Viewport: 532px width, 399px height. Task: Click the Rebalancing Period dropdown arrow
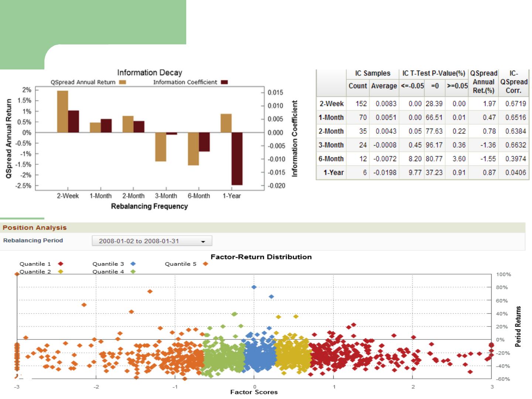click(203, 242)
